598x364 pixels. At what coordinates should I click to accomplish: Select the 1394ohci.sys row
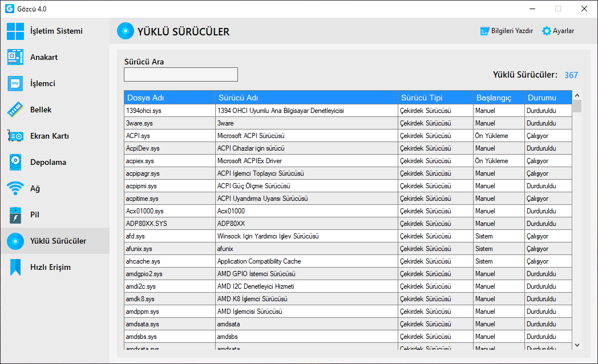click(x=348, y=111)
